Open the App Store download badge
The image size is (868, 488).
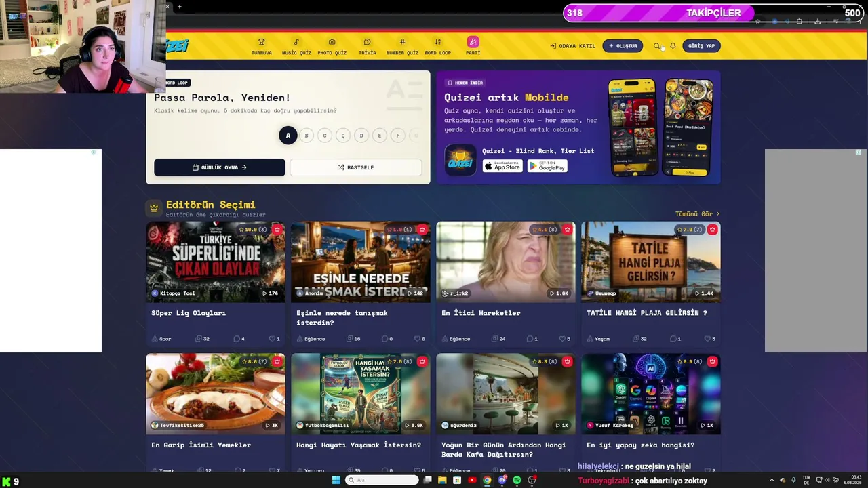point(502,166)
